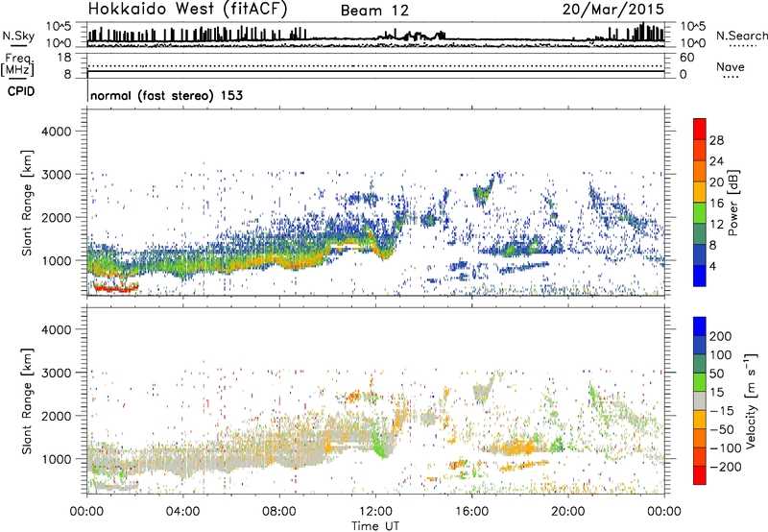Click the 'N.Sky' legend label
Image resolution: width=768 pixels, height=532 pixels.
tap(18, 36)
